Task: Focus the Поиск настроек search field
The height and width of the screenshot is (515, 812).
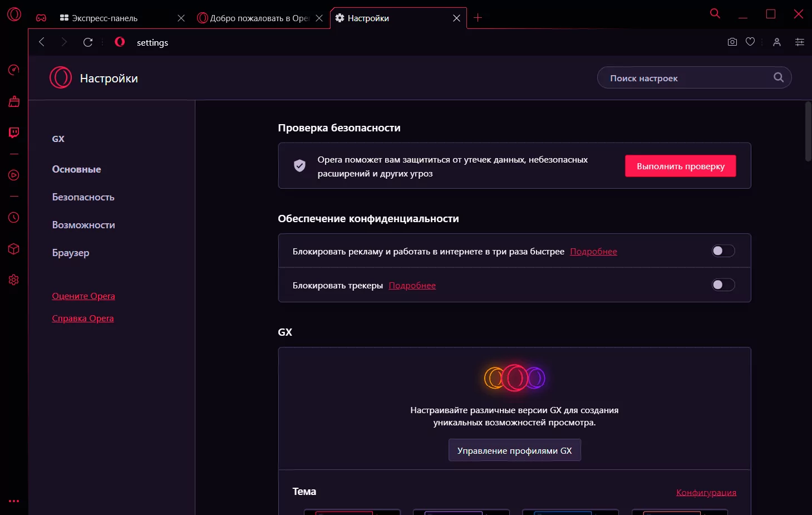Action: pyautogui.click(x=694, y=77)
